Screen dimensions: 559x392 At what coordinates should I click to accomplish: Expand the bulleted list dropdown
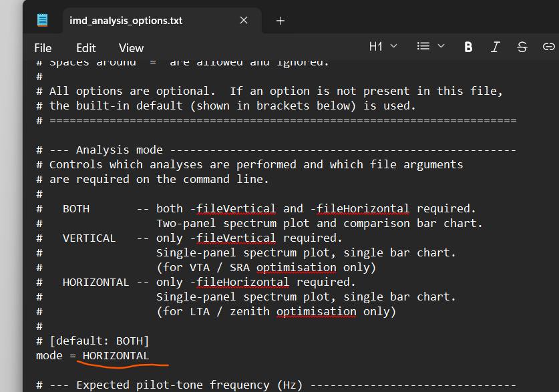click(x=431, y=46)
